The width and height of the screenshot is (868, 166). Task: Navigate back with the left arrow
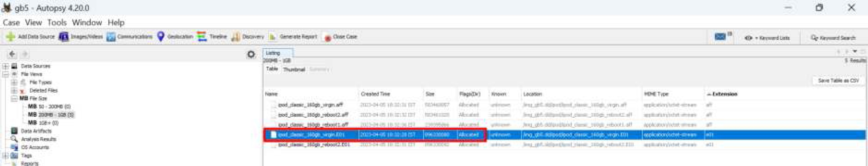point(12,54)
